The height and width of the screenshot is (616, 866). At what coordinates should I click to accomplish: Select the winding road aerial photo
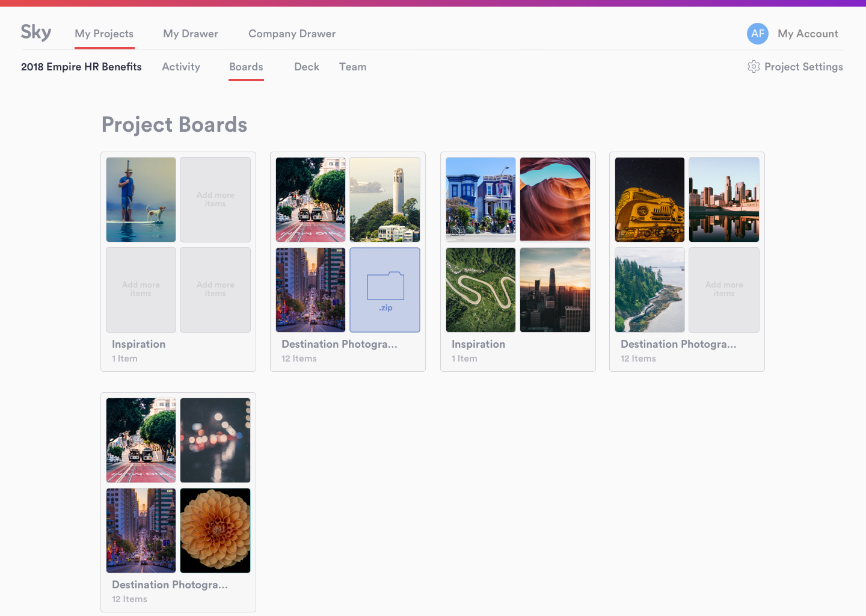pyautogui.click(x=480, y=290)
